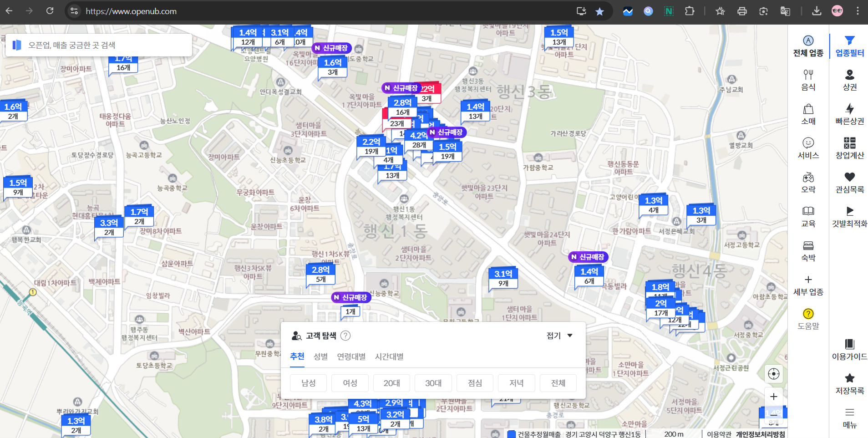Focus the 오픈업 search input field

[99, 45]
